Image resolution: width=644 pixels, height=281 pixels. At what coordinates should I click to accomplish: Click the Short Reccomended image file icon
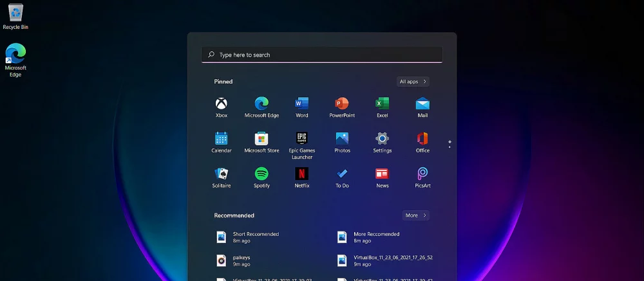[222, 237]
